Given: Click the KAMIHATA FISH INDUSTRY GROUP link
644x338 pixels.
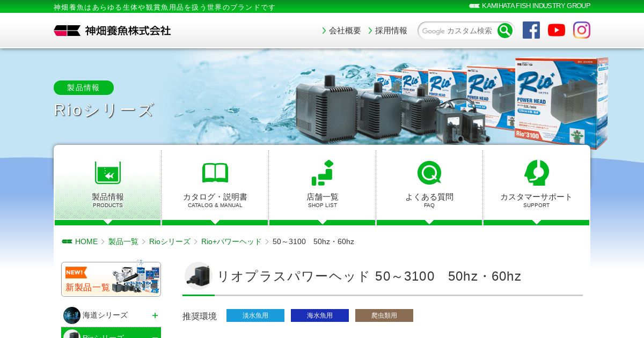Looking at the screenshot, I should pyautogui.click(x=530, y=6).
